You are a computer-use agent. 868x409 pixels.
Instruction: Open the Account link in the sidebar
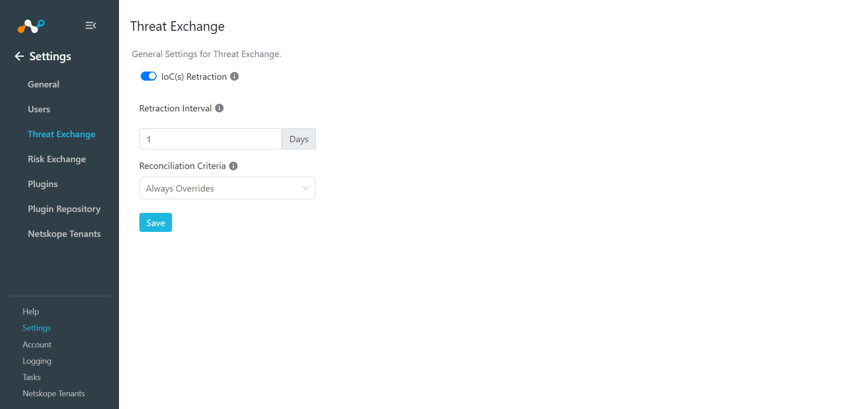[x=37, y=345]
